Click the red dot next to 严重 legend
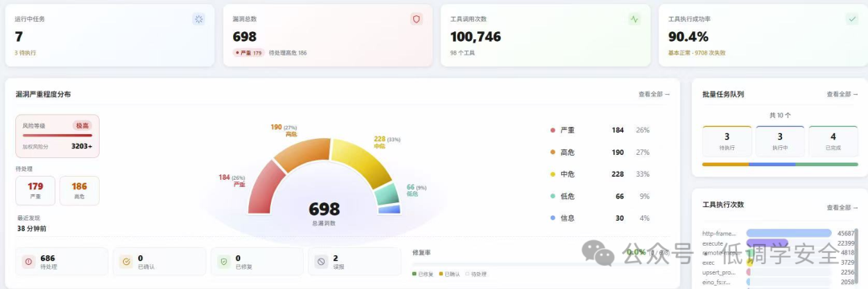Screen dimensions: 868x289 (x=552, y=130)
